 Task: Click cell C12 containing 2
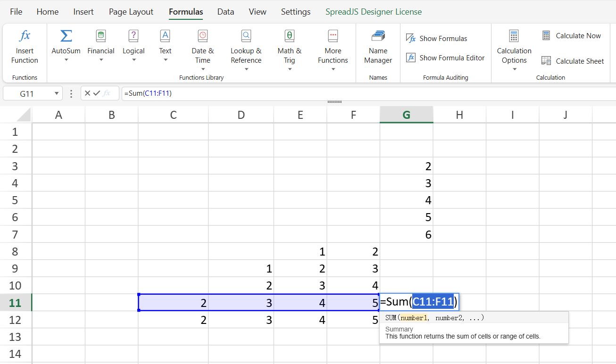(x=173, y=320)
